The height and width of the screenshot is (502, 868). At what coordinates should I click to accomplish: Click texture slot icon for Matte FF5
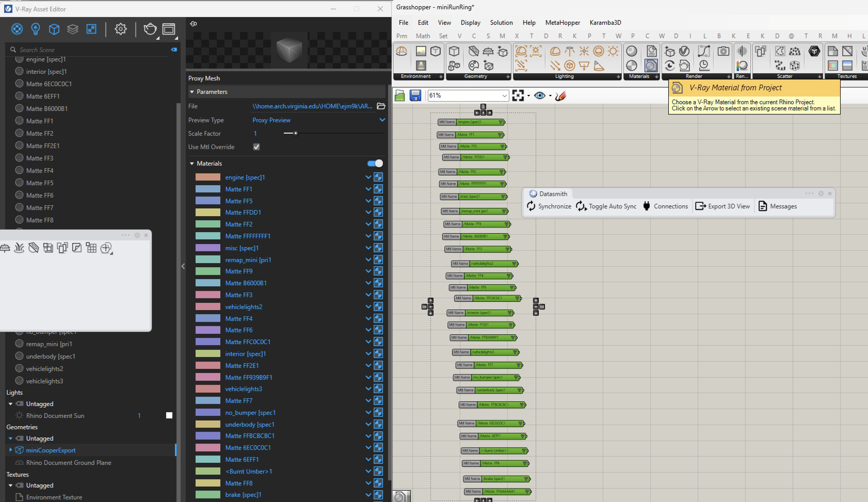tap(378, 201)
